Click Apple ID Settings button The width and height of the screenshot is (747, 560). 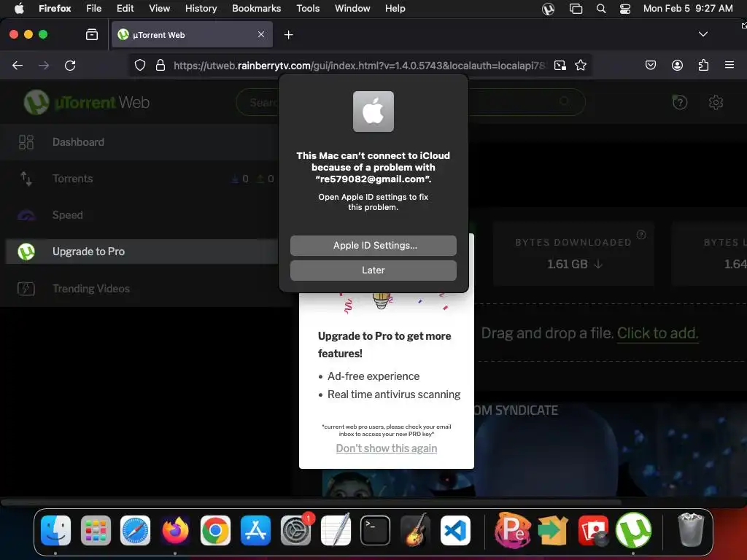coord(373,245)
